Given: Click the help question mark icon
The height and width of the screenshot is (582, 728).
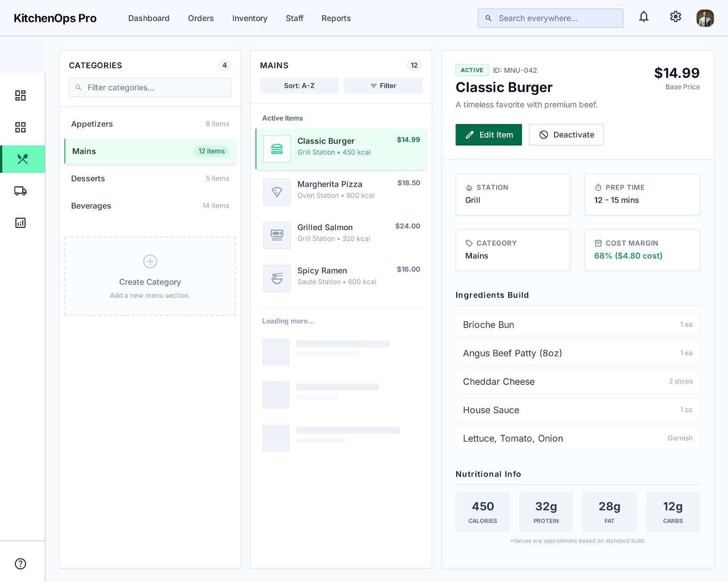Looking at the screenshot, I should pos(20,564).
